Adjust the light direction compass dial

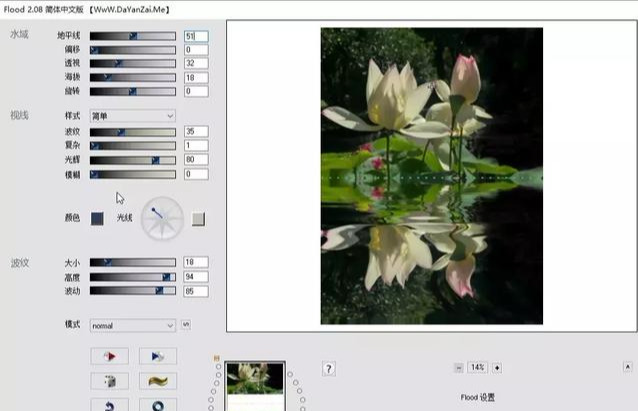(x=162, y=219)
